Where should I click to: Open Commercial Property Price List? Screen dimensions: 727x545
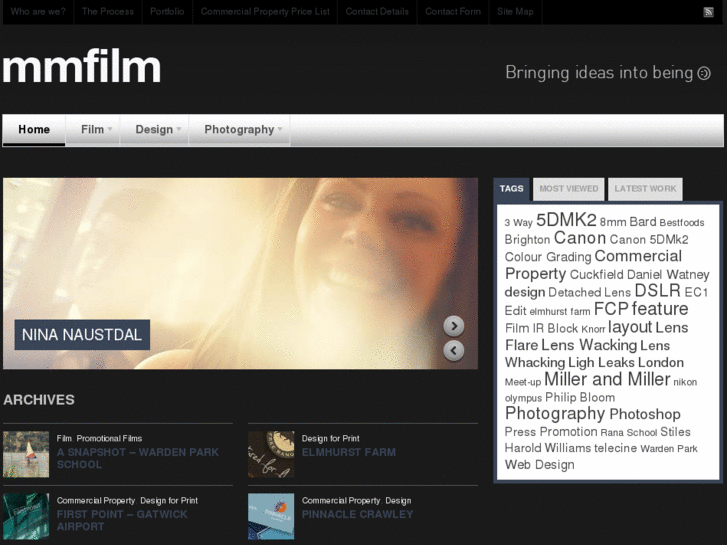[265, 12]
